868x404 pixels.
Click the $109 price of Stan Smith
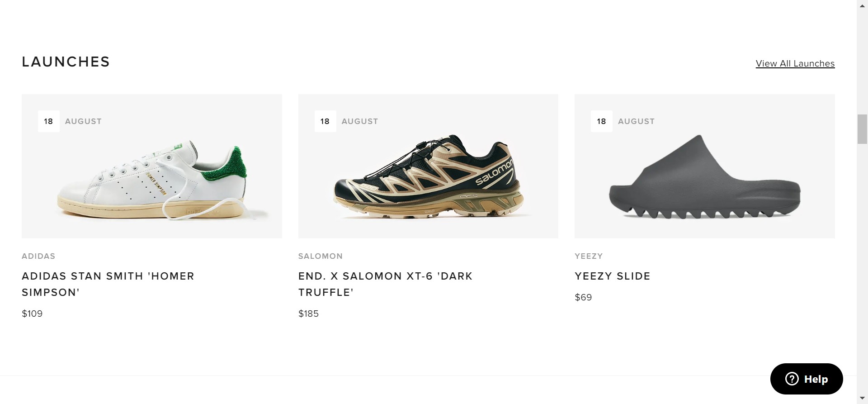[32, 314]
